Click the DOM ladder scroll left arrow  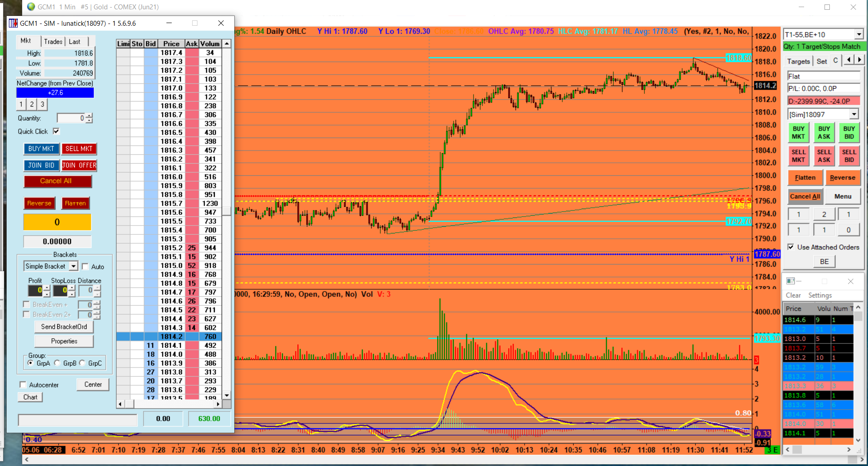120,404
